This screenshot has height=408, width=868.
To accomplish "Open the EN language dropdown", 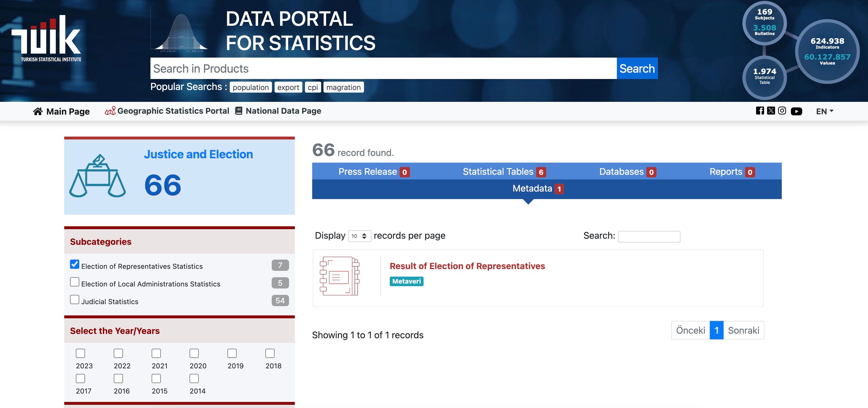I will [x=825, y=111].
